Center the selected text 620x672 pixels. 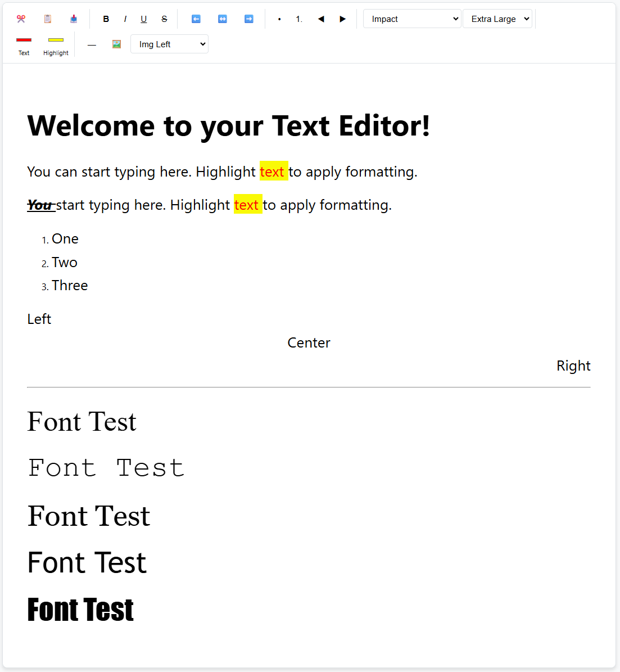point(222,19)
